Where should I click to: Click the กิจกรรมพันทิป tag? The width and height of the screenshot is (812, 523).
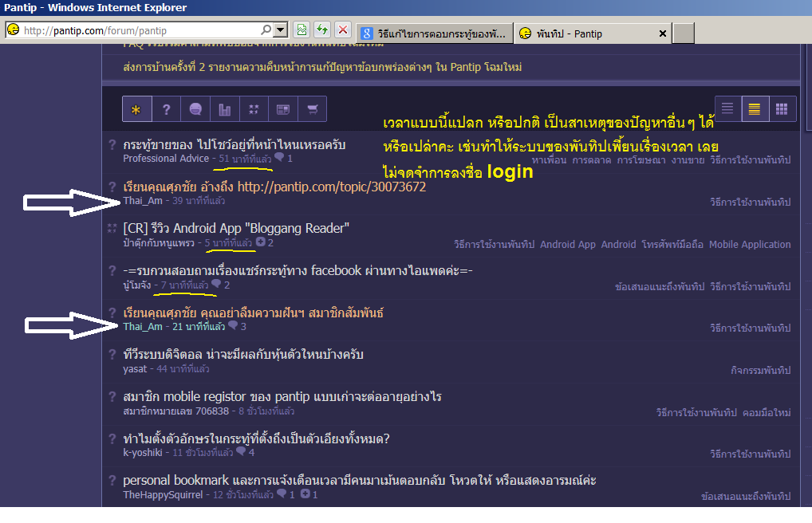(x=761, y=370)
